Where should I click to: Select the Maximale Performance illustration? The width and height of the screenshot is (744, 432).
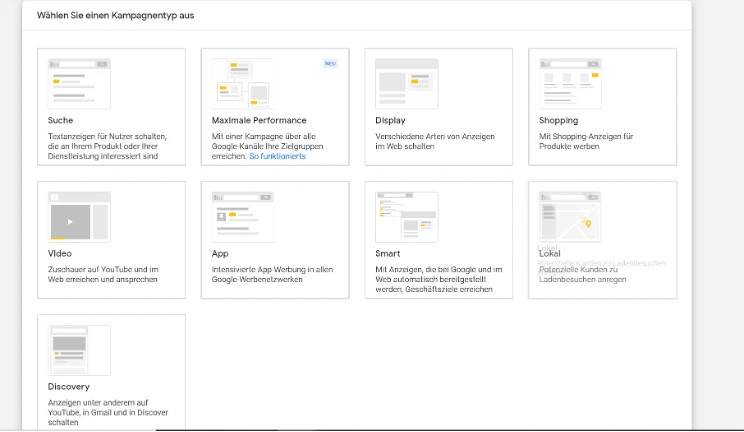(243, 84)
